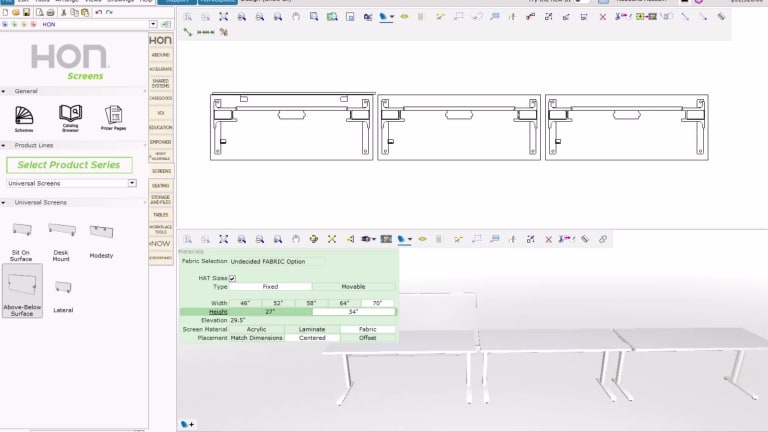This screenshot has width=768, height=432.
Task: Click the render photo icon in 3D toolbar
Action: pyautogui.click(x=386, y=239)
